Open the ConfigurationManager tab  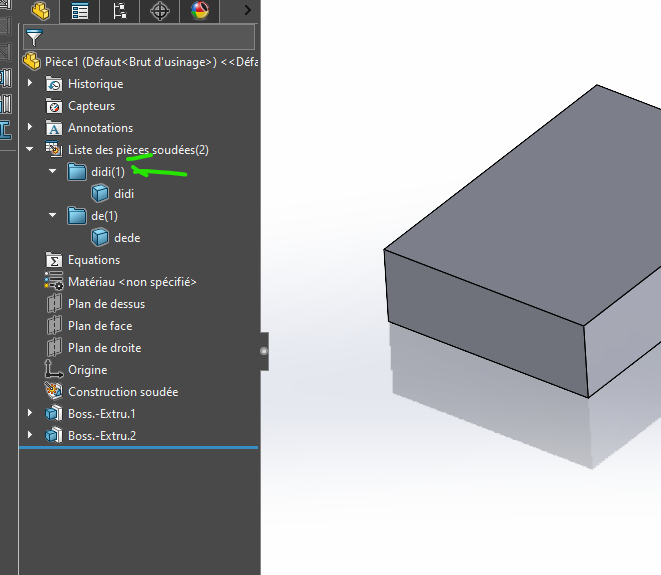pos(120,11)
